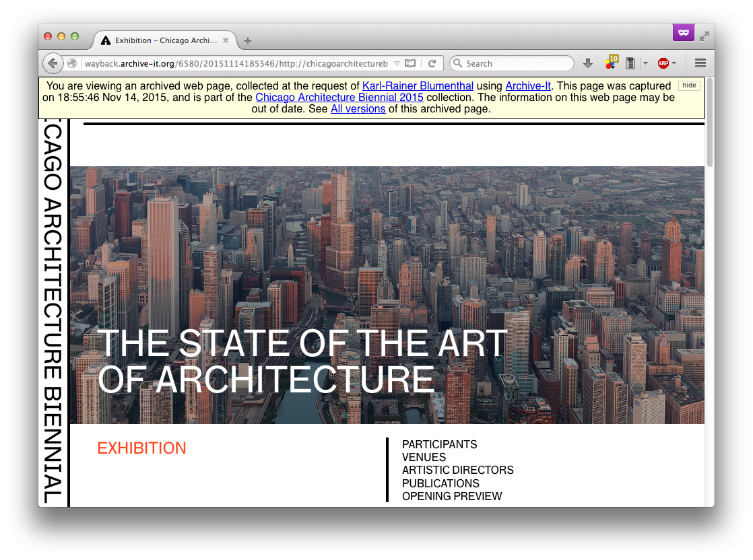
Task: Click the Adblock Plus ABP icon
Action: (663, 63)
